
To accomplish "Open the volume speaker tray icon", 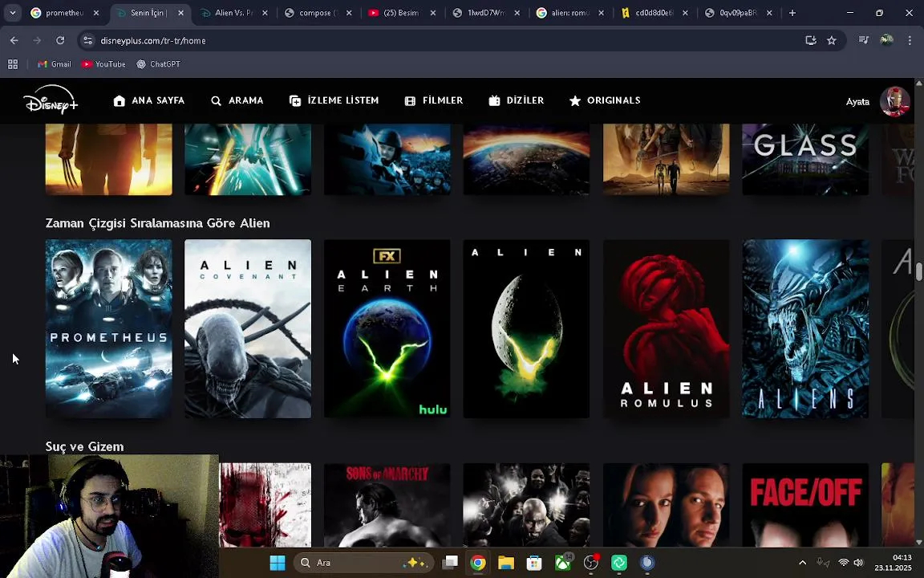I will 858,564.
